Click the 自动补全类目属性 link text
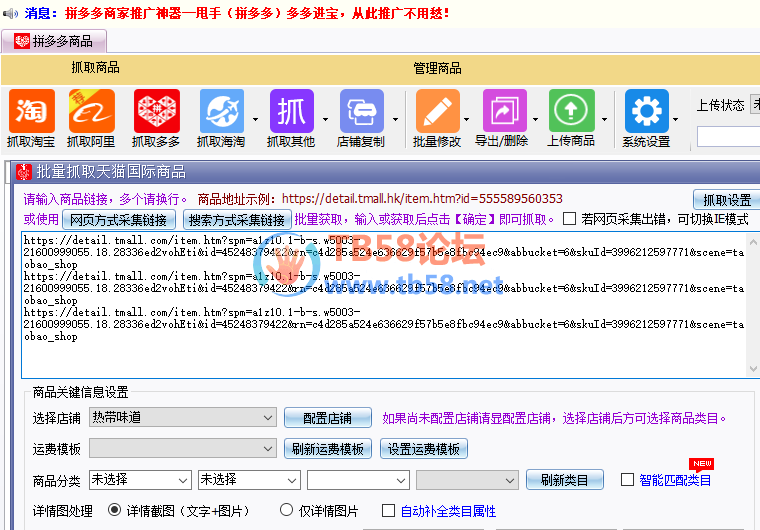Viewport: 760px width, 530px height. 448,511
